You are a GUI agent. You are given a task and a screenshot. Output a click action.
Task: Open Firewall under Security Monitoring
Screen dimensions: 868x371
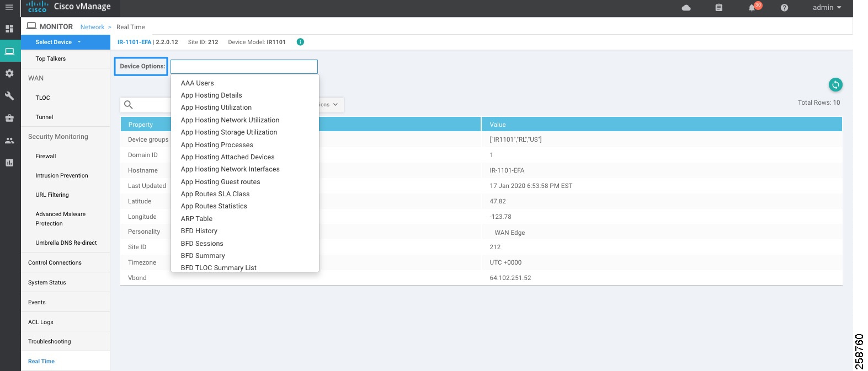[x=46, y=156]
